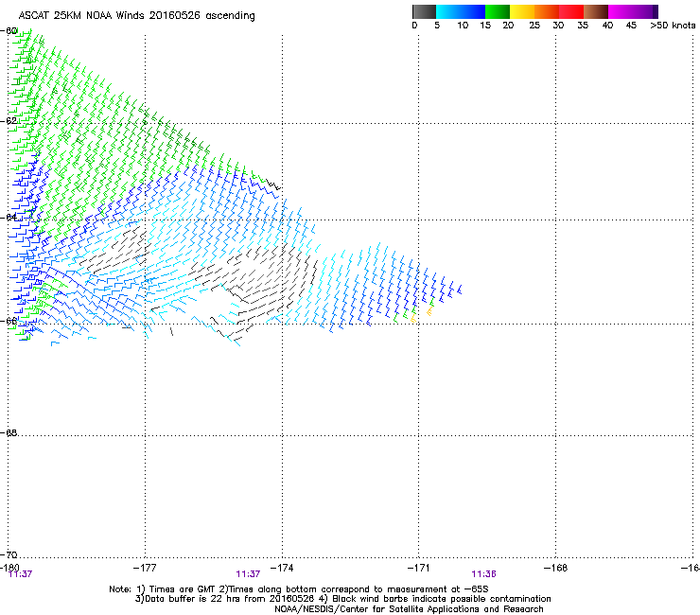The width and height of the screenshot is (700, 615).
Task: Select the '10' legend scale label
Action: coord(463,26)
